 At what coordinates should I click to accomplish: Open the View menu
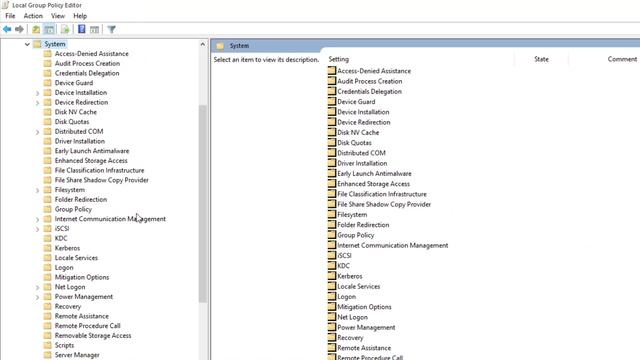tap(58, 16)
